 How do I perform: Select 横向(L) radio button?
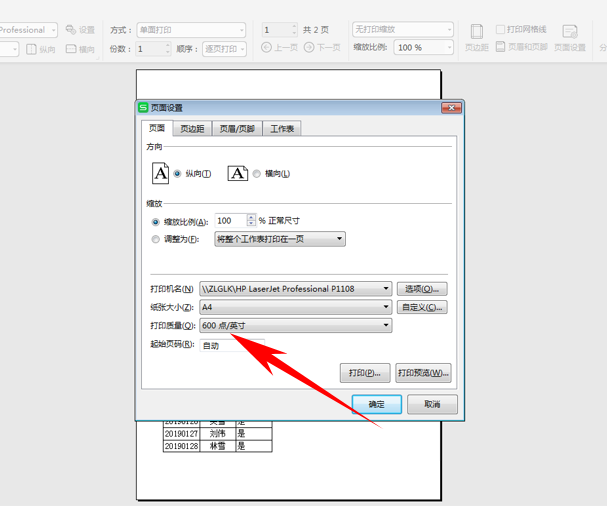tap(256, 174)
